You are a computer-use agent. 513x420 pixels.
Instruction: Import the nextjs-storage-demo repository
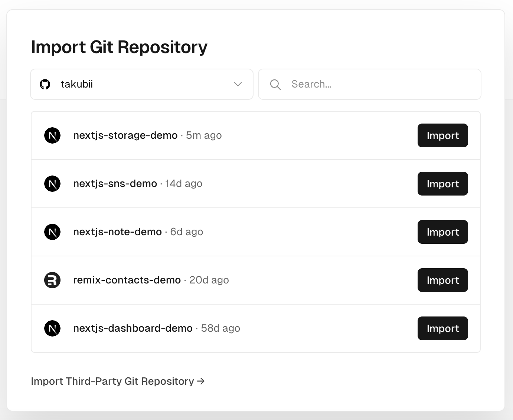(442, 135)
